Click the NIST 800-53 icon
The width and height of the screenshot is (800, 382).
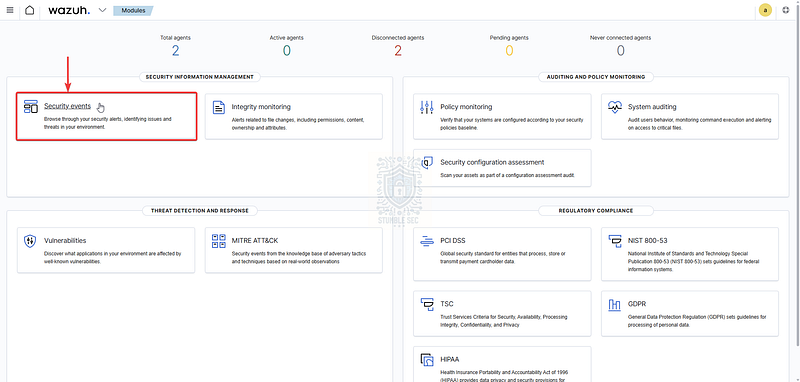[x=615, y=241]
